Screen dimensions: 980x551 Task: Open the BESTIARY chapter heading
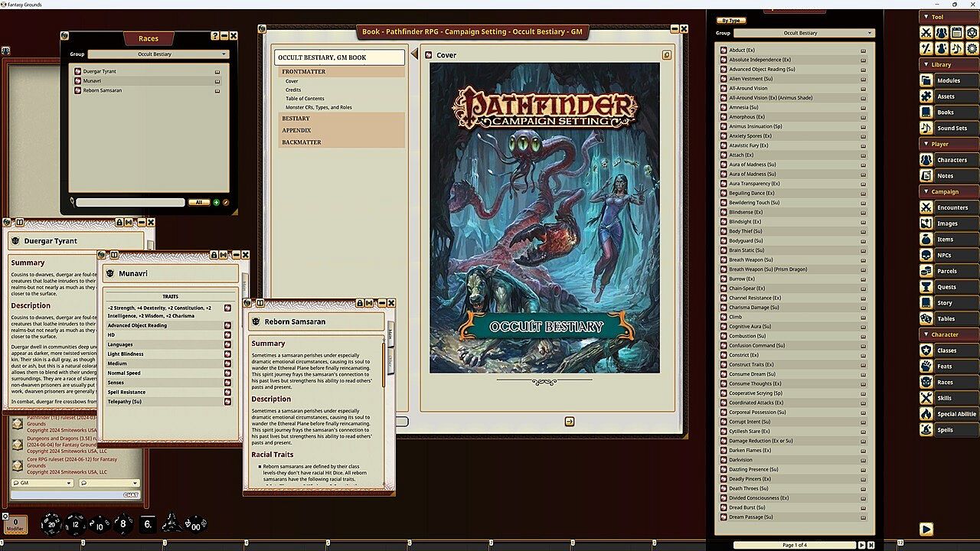pos(296,119)
